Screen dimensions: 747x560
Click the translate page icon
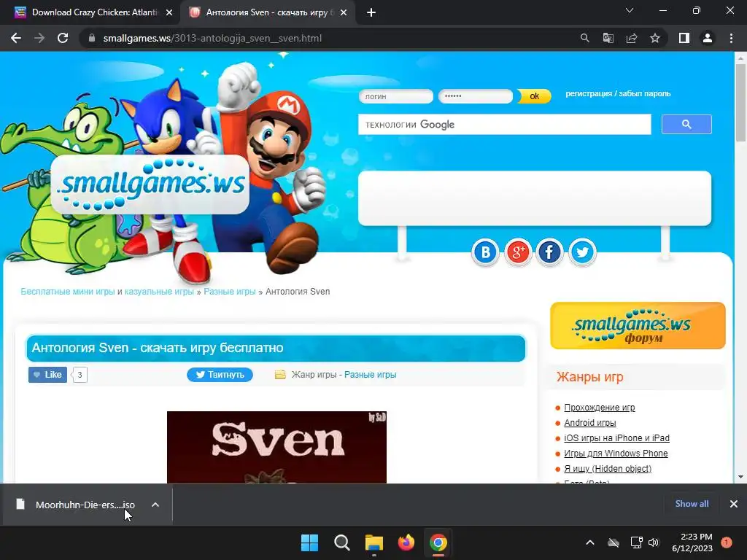point(608,38)
